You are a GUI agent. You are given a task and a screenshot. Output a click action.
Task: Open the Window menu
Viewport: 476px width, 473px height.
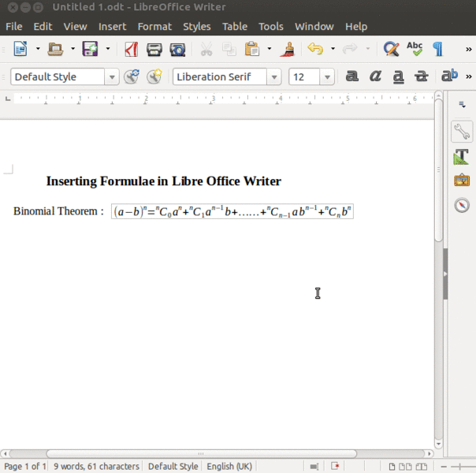click(314, 27)
